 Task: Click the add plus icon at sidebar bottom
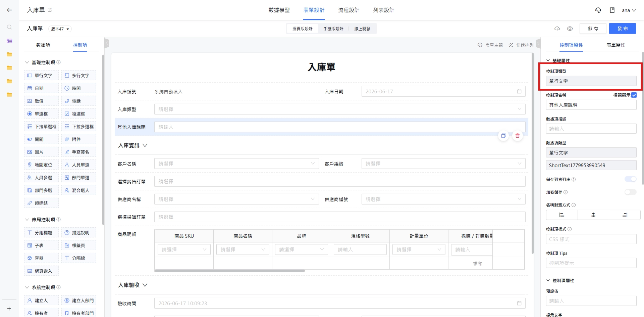coord(9,309)
